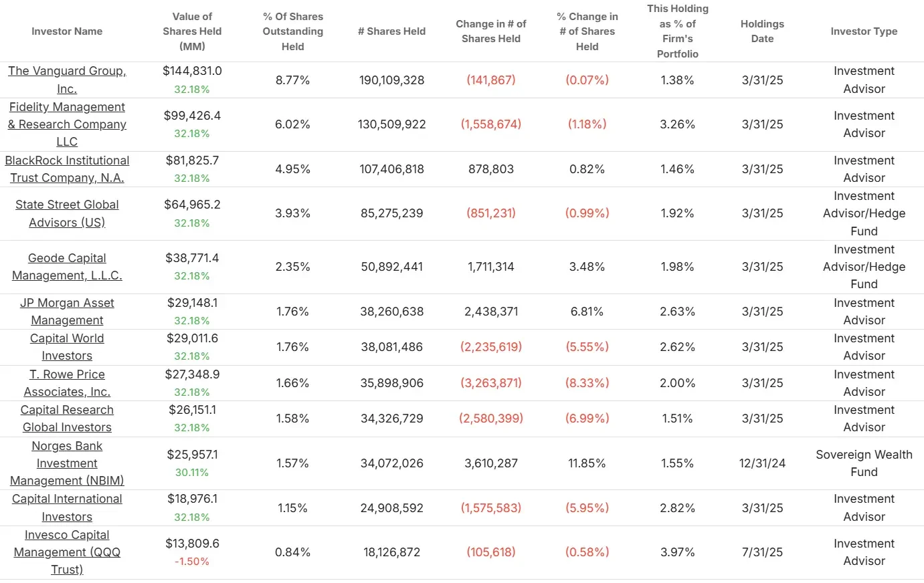924x583 pixels.
Task: Select the (5.55%) change cell
Action: (587, 347)
